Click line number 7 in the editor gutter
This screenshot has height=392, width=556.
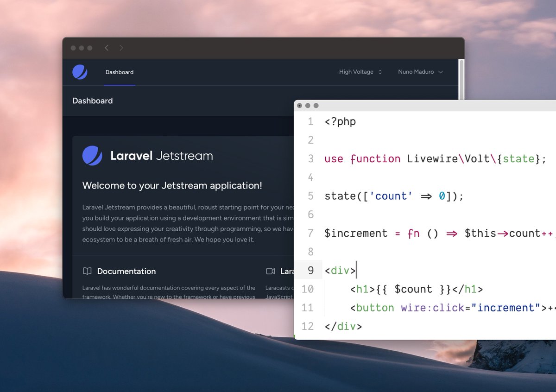point(310,233)
